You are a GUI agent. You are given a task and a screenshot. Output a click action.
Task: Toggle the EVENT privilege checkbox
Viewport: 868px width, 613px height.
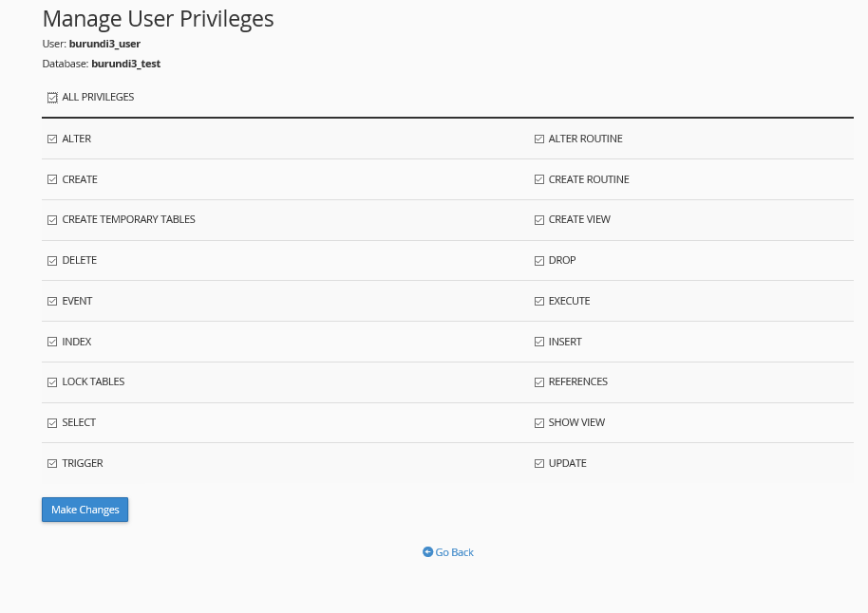[x=52, y=301]
